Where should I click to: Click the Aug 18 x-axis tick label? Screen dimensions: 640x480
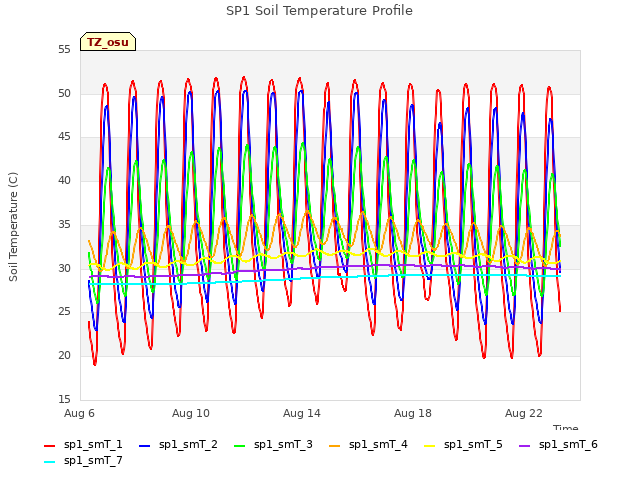(413, 413)
